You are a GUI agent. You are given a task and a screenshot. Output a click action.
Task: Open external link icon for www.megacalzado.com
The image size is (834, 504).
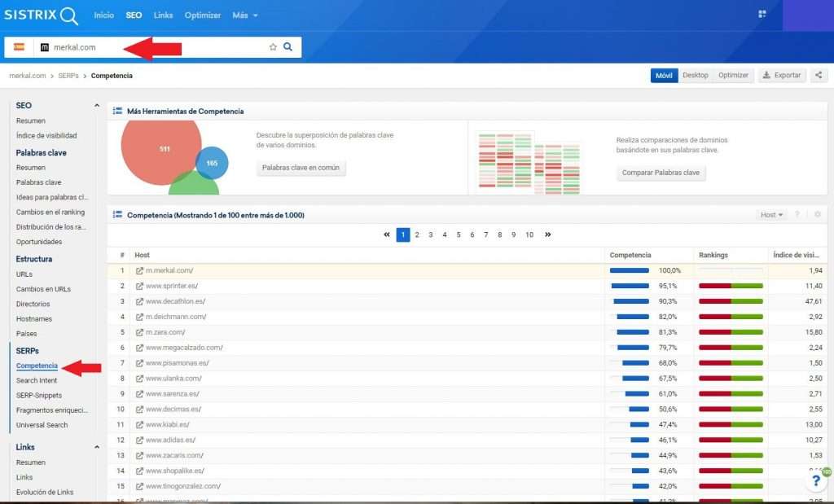coord(139,348)
